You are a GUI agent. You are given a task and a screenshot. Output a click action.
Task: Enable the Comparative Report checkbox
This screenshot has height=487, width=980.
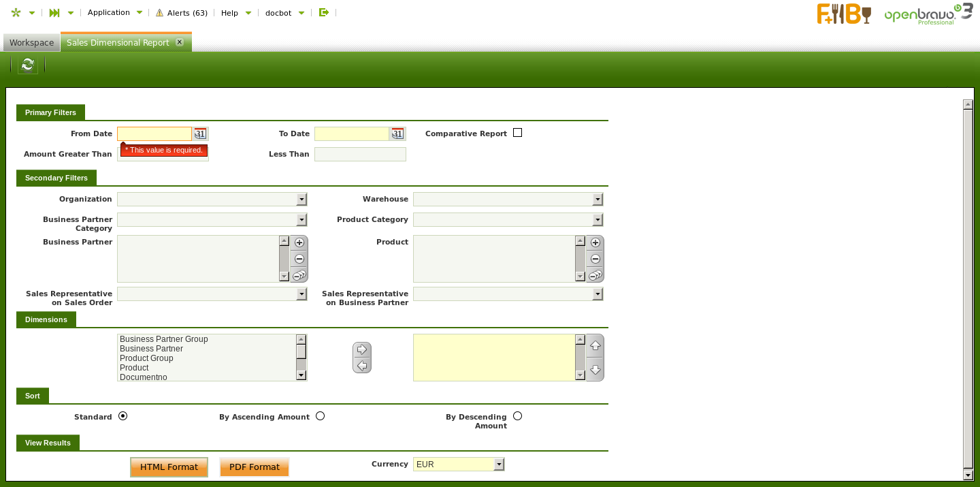(x=517, y=133)
